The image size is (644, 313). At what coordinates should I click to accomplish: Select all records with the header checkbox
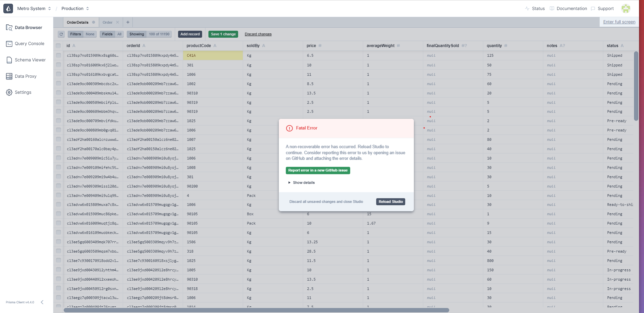coord(58,46)
